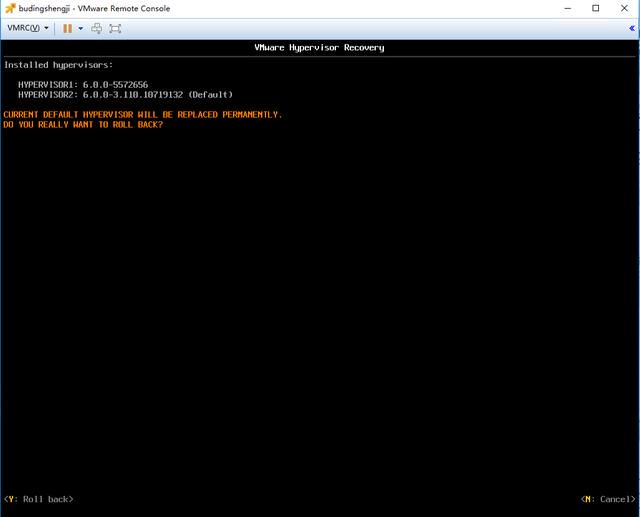
Task: Maximize the VMware Remote Console window
Action: [x=596, y=8]
